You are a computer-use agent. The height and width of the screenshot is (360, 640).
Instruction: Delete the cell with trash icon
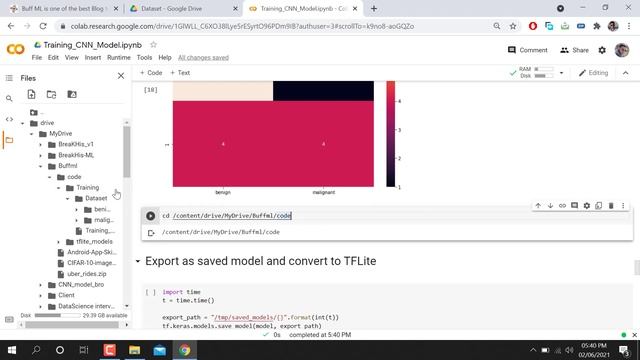611,206
